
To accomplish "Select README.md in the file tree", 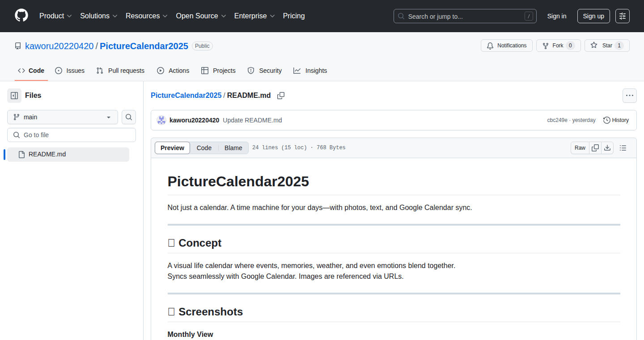I will 68,155.
